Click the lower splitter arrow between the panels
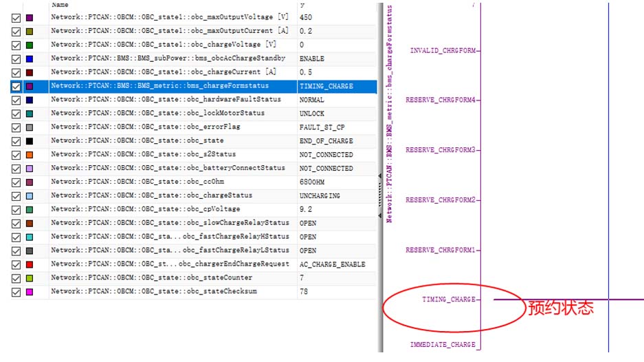This screenshot has width=644, height=362. [380, 215]
